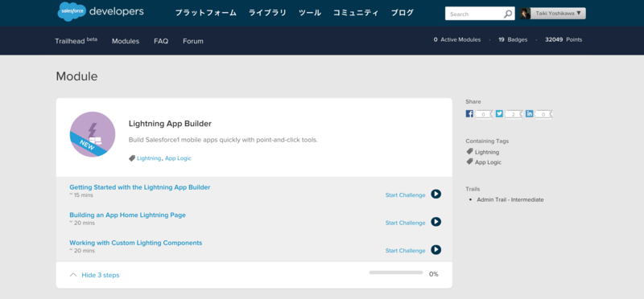Image resolution: width=644 pixels, height=299 pixels.
Task: Click play icon for Getting Started step
Action: (436, 194)
